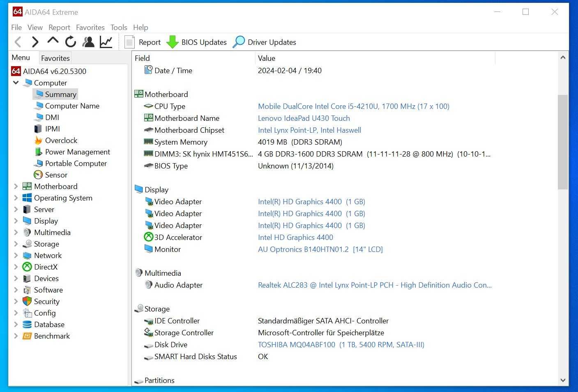This screenshot has width=578, height=392.
Task: Open Driver Updates
Action: coord(264,42)
